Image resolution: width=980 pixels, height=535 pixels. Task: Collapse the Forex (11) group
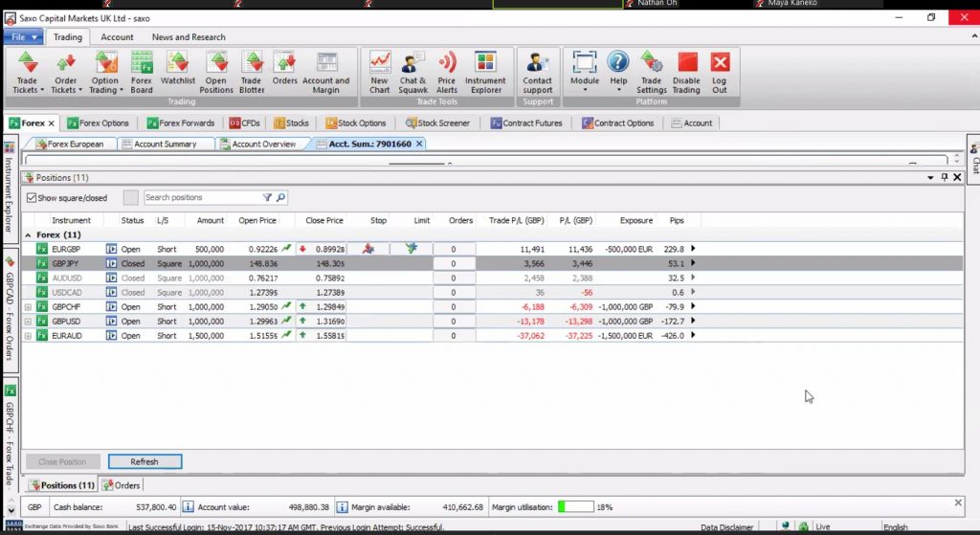pyautogui.click(x=28, y=235)
